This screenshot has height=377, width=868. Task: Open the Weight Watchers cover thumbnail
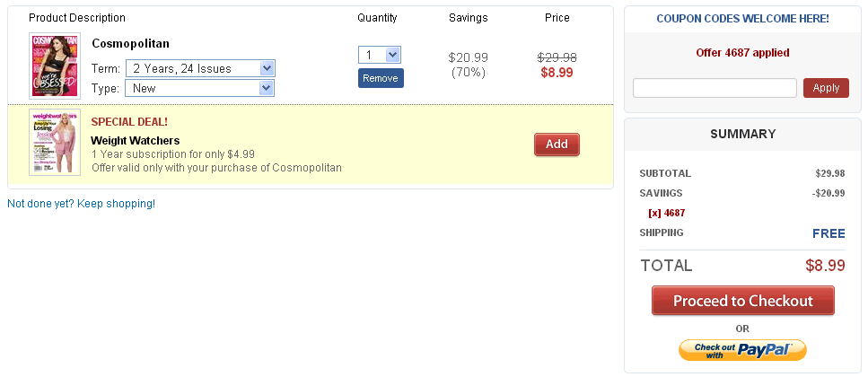[x=55, y=143]
